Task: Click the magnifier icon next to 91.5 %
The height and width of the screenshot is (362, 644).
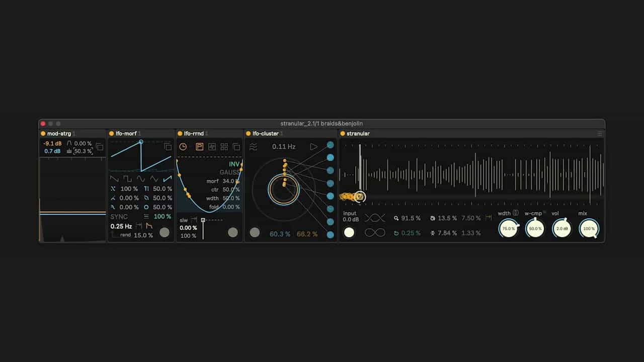Action: (396, 218)
